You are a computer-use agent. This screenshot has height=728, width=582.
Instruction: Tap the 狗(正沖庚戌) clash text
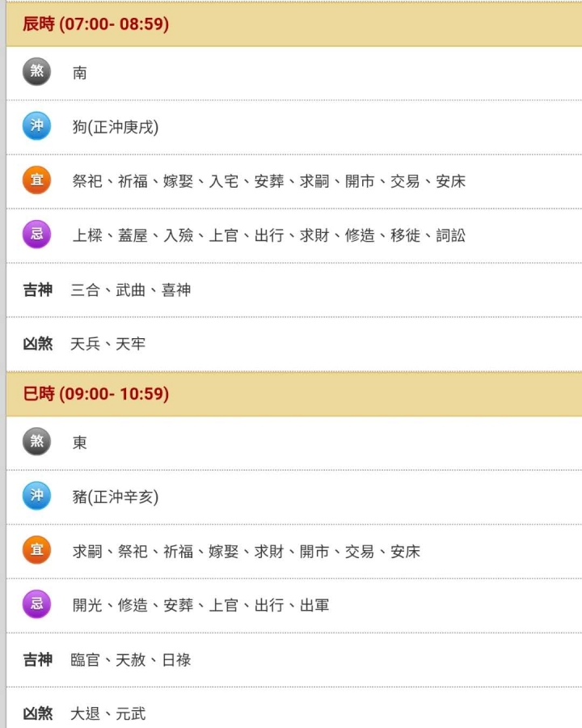(116, 127)
